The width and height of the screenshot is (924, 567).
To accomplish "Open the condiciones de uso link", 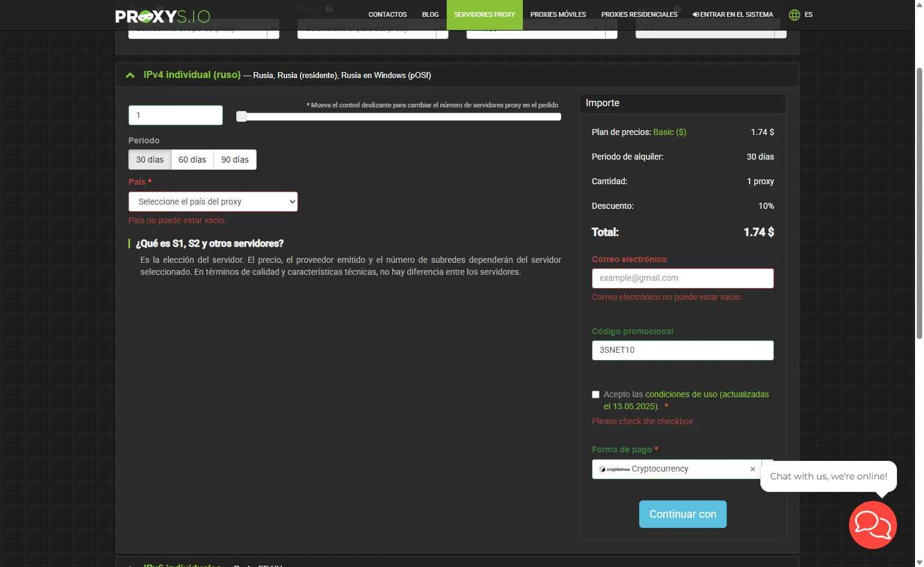I will [x=686, y=400].
